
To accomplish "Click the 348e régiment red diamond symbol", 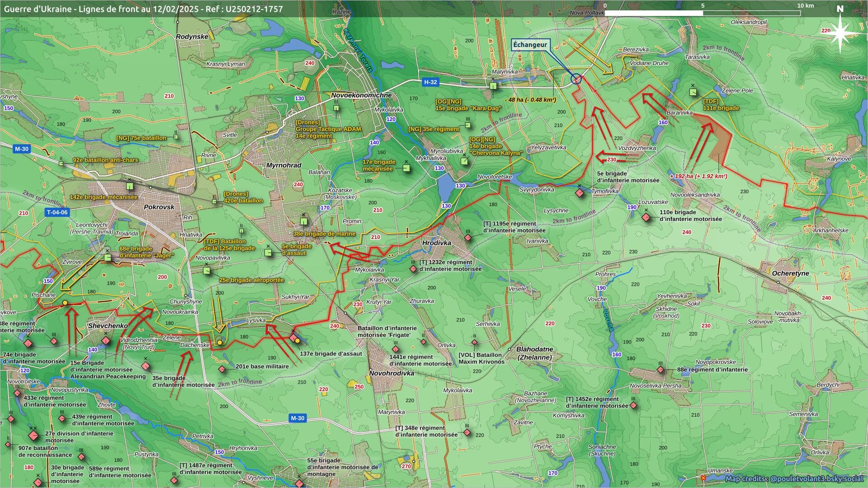I will [467, 433].
